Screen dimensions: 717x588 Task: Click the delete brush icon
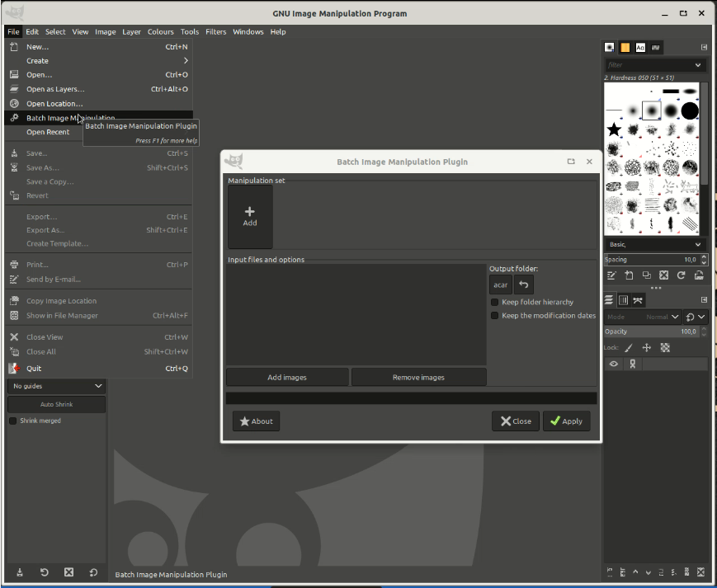663,275
